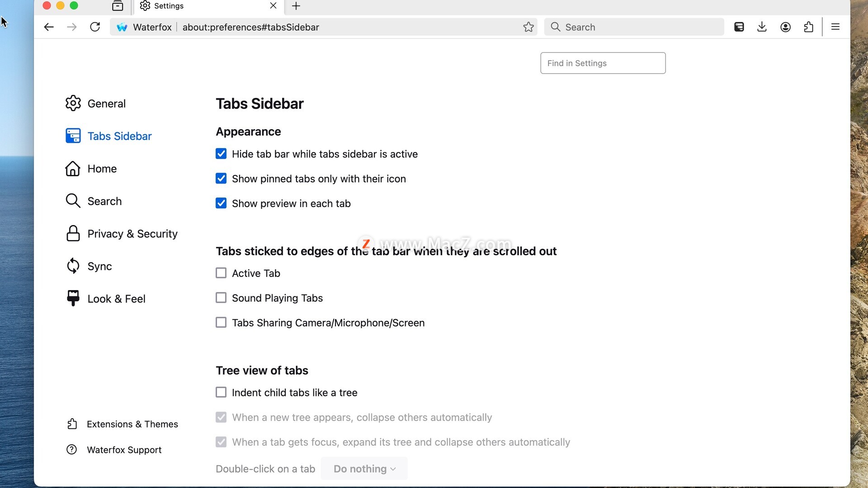Toggle the tabs sidebar toolbar icon
The image size is (868, 488).
click(739, 27)
